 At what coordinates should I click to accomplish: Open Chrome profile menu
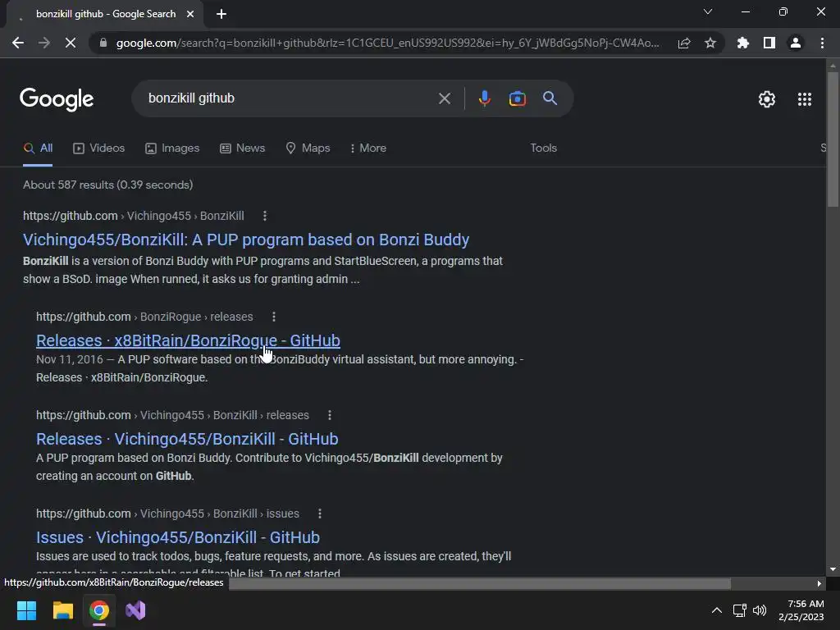pyautogui.click(x=796, y=43)
